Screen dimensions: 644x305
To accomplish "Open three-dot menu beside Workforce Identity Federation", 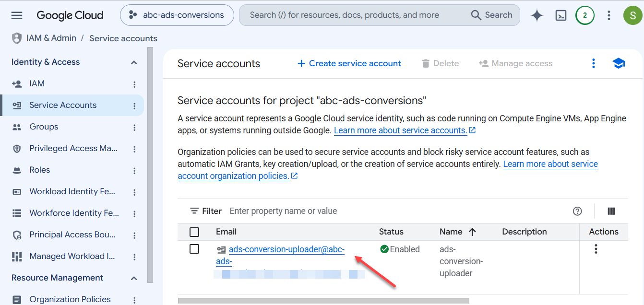I will point(134,214).
